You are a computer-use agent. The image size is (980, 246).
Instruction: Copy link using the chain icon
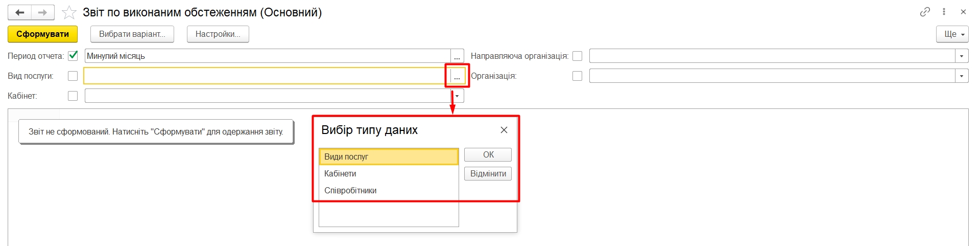925,12
